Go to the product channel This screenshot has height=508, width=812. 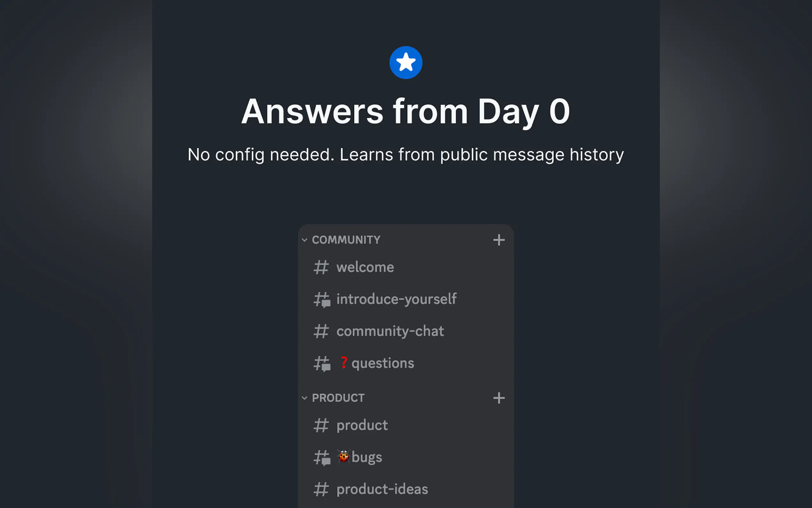[362, 425]
